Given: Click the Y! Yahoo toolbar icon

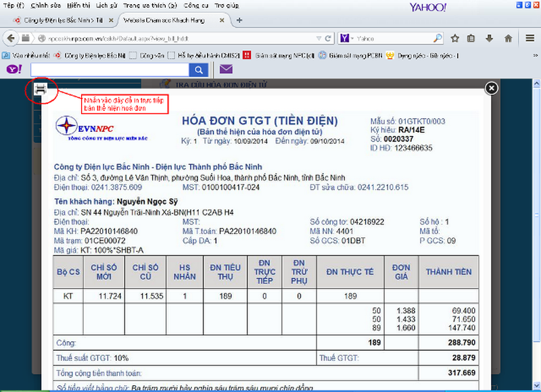Looking at the screenshot, I should tap(12, 69).
